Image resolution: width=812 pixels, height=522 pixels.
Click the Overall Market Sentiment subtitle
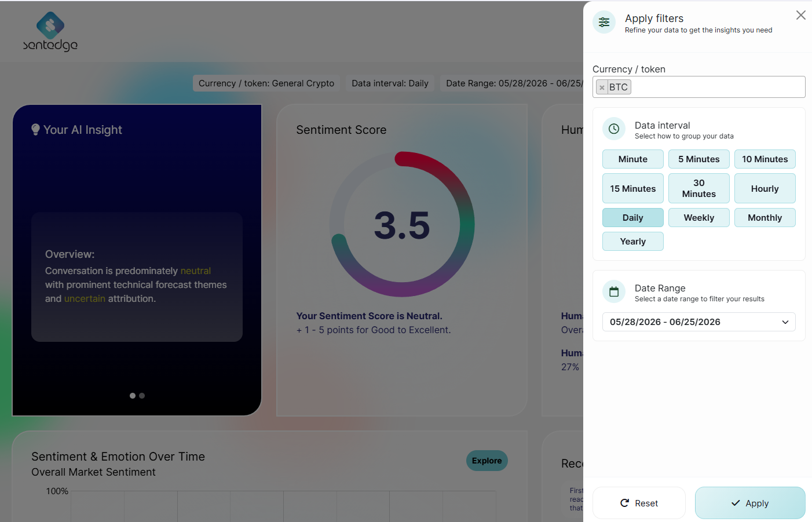(93, 472)
